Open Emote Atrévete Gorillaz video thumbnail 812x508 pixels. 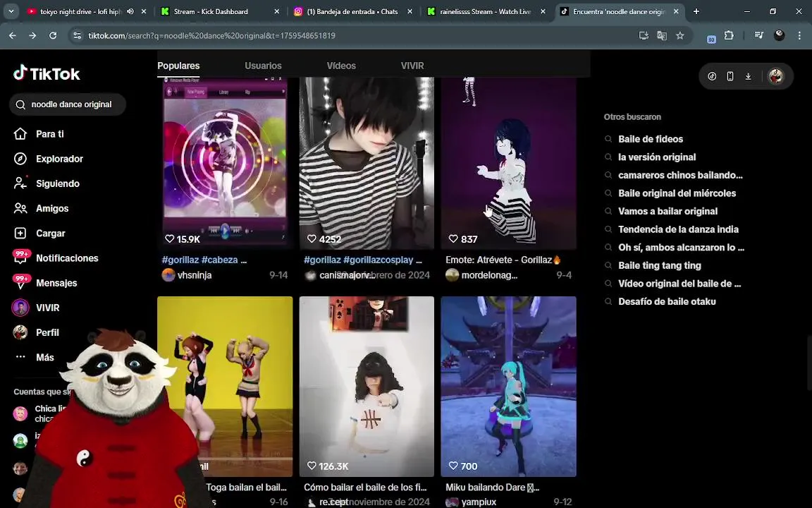(x=508, y=163)
